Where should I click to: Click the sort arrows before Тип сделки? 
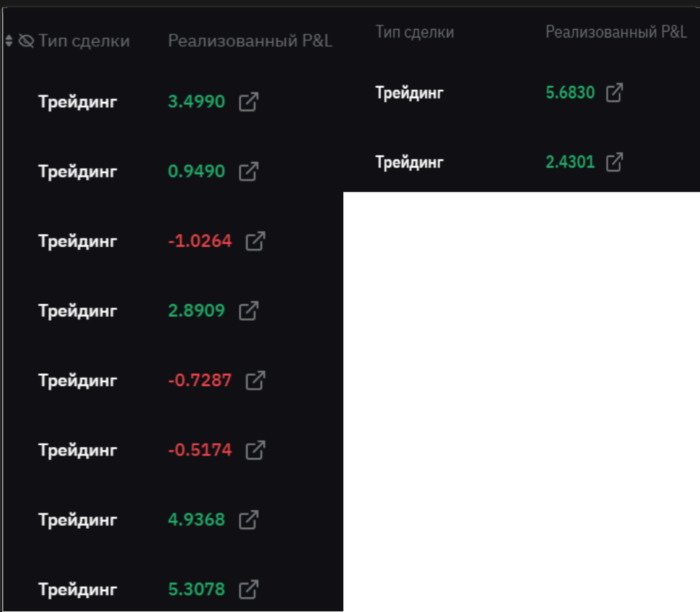click(x=9, y=41)
